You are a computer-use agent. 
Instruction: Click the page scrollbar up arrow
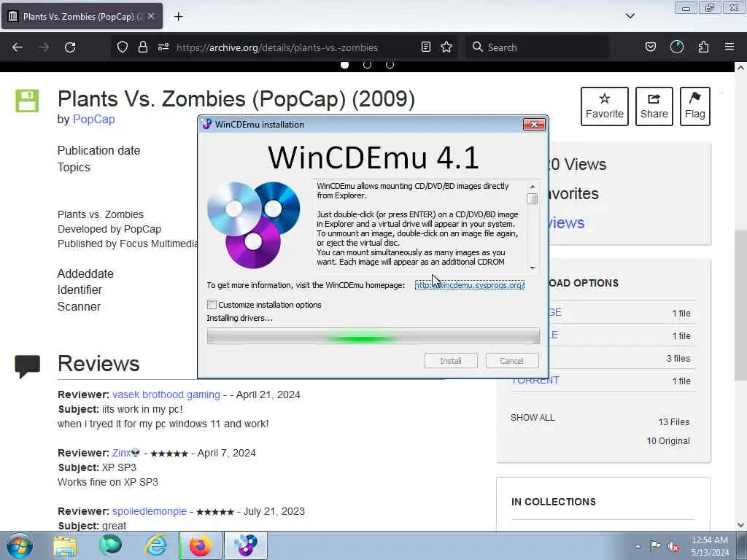coord(740,68)
